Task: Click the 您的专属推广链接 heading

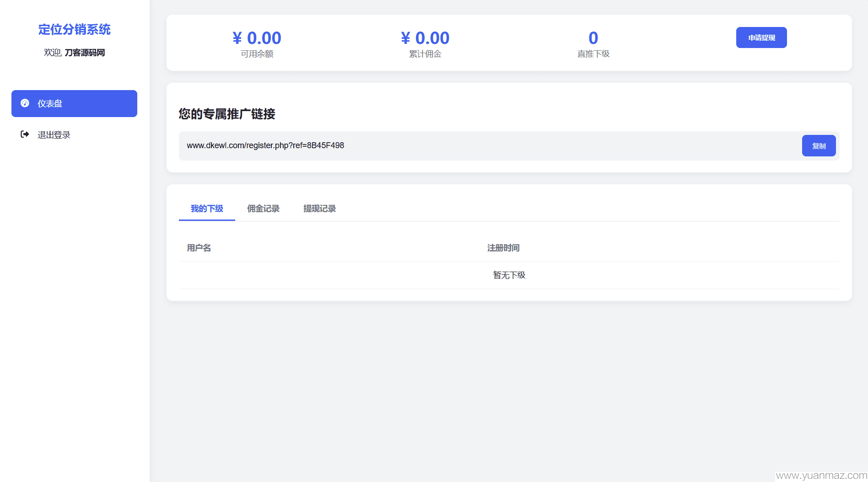Action: (x=227, y=114)
